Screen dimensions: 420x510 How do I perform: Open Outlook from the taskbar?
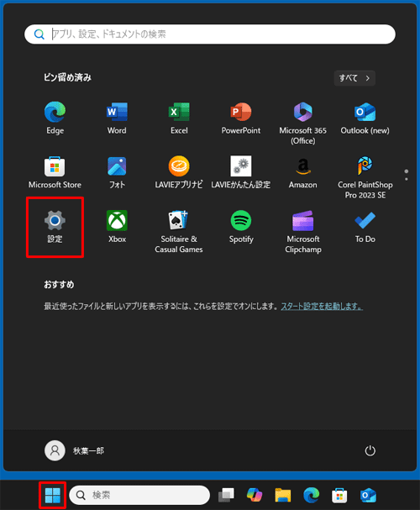[x=368, y=496]
